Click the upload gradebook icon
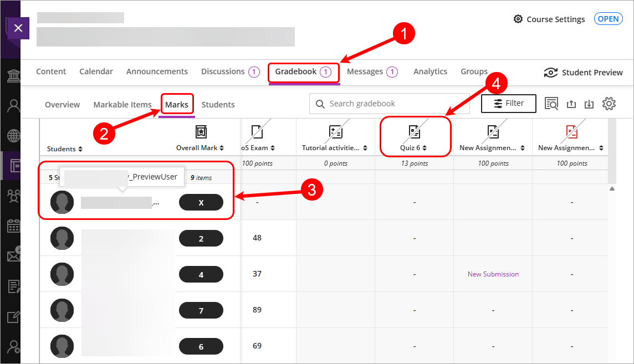The height and width of the screenshot is (364, 634). pyautogui.click(x=571, y=104)
